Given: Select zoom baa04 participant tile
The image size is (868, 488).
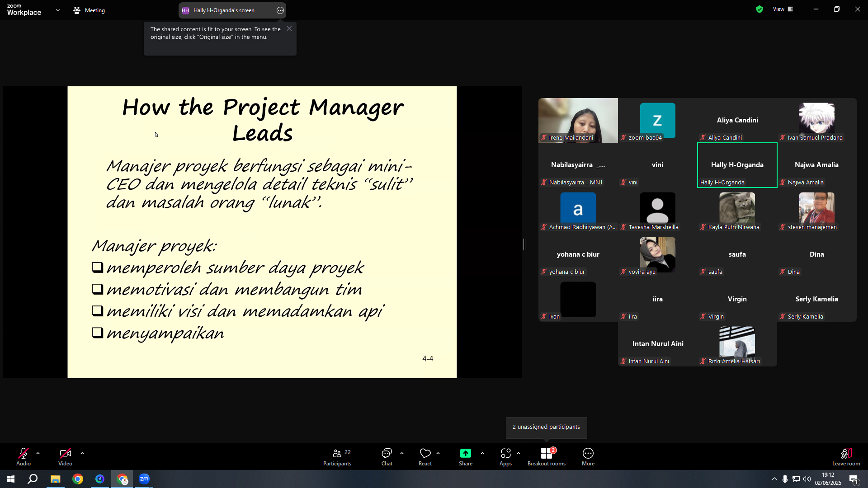Looking at the screenshot, I should click(658, 120).
